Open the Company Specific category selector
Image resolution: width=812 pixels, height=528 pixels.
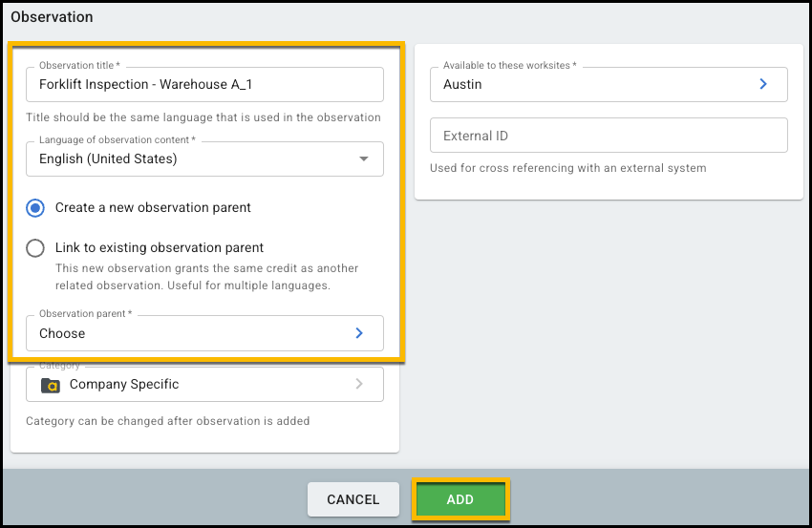(x=204, y=384)
